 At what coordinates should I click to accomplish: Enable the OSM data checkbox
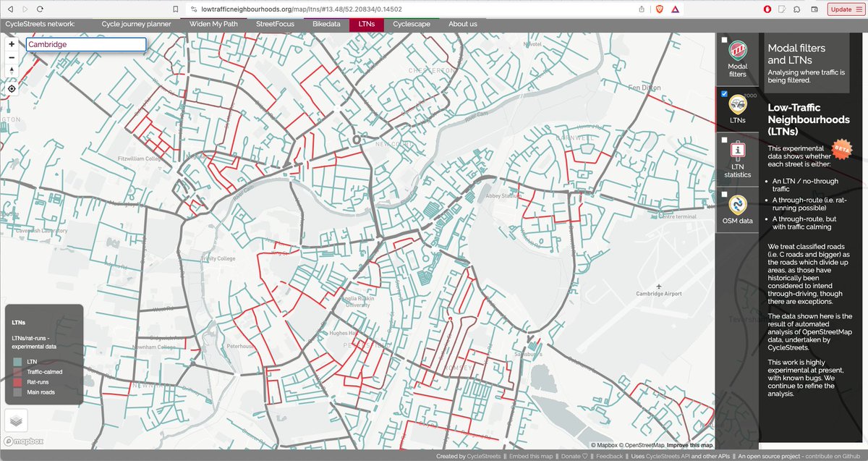point(724,194)
